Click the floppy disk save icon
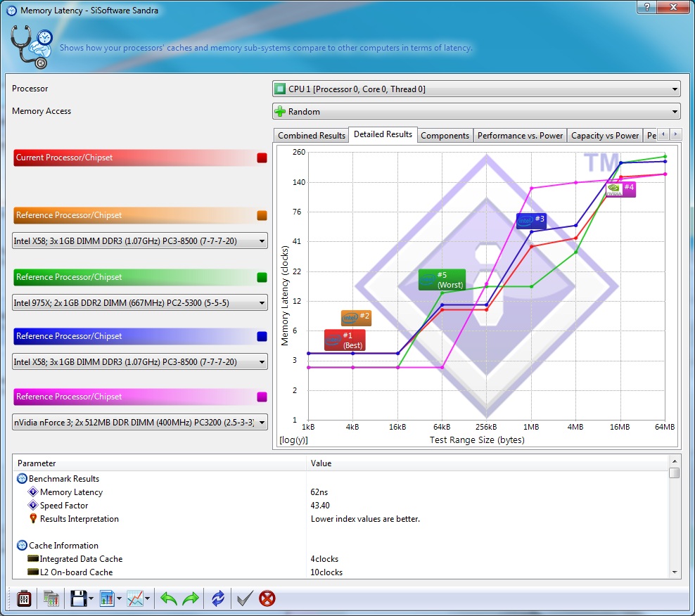Image resolution: width=695 pixels, height=616 pixels. (79, 598)
